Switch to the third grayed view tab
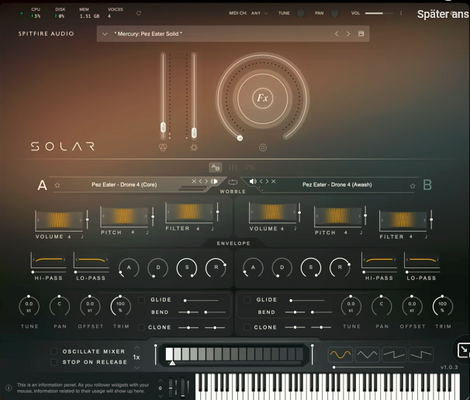Image resolution: width=470 pixels, height=400 pixels. click(x=250, y=167)
